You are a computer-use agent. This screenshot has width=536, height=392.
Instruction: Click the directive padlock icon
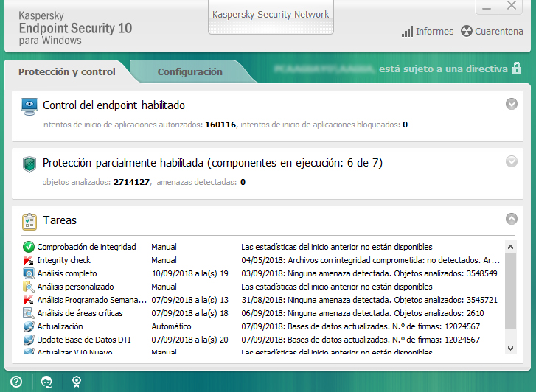tap(517, 68)
